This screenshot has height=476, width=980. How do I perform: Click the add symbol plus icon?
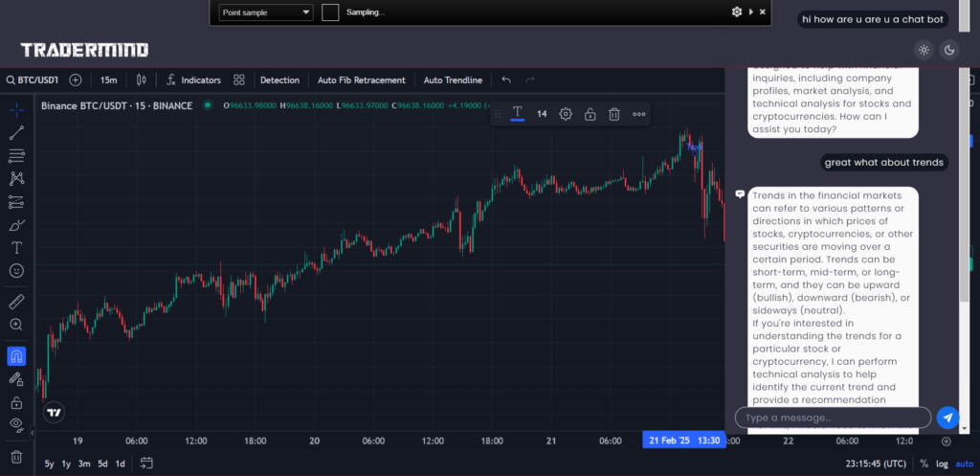tap(75, 80)
